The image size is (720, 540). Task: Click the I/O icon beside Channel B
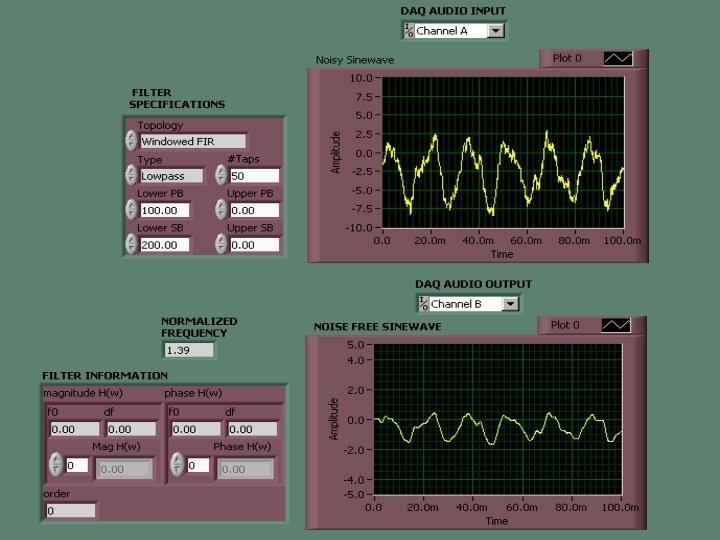pyautogui.click(x=423, y=304)
